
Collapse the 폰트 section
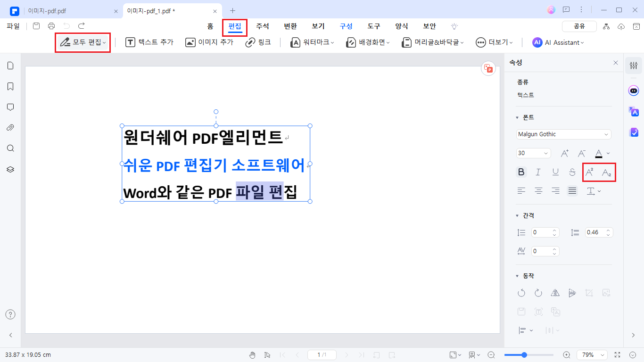tap(517, 117)
